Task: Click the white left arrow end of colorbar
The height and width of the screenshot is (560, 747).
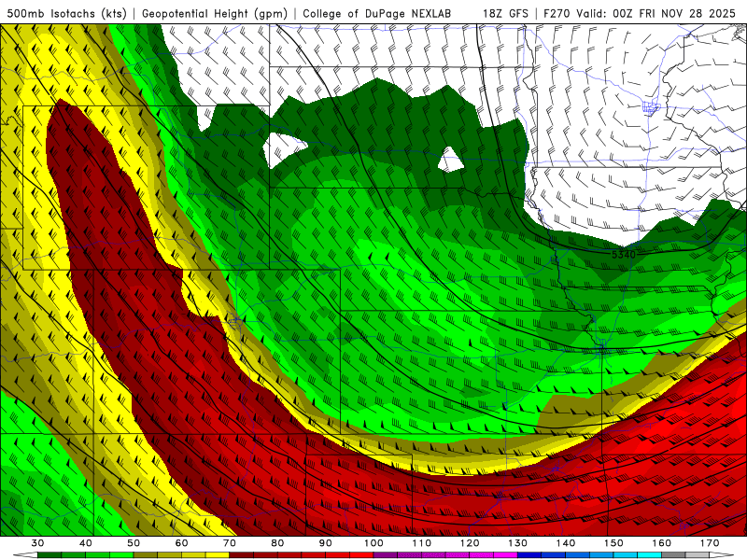Action: click(x=25, y=555)
